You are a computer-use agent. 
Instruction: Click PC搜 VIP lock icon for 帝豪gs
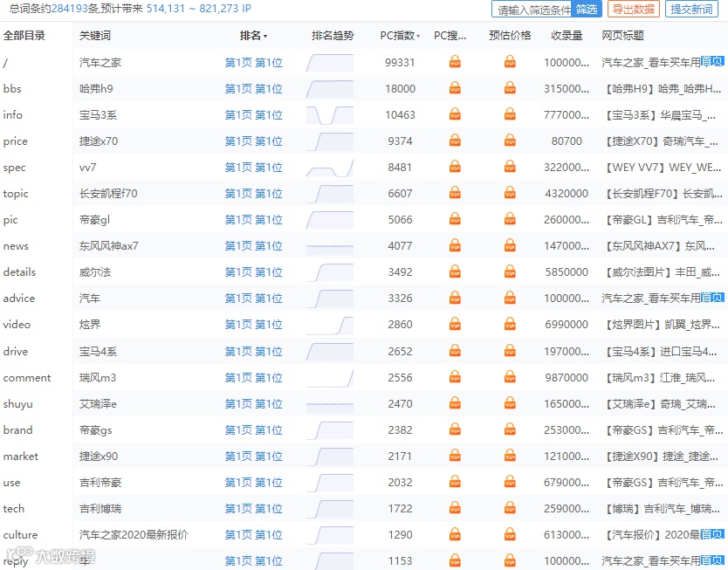pyautogui.click(x=455, y=429)
